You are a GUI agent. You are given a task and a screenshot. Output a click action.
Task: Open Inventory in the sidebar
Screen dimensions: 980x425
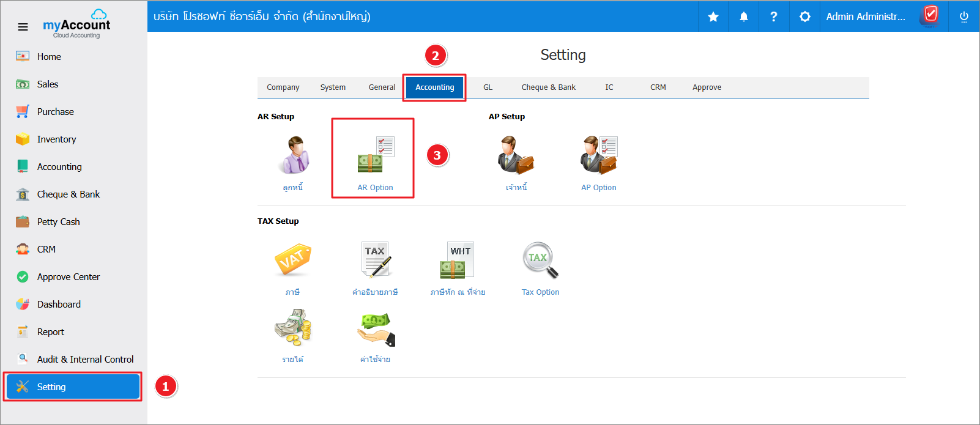[x=56, y=139]
